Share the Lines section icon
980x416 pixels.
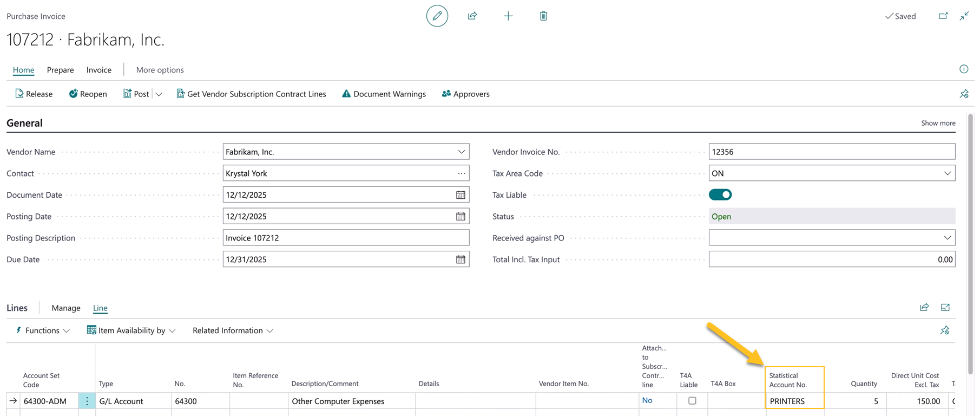tap(924, 307)
